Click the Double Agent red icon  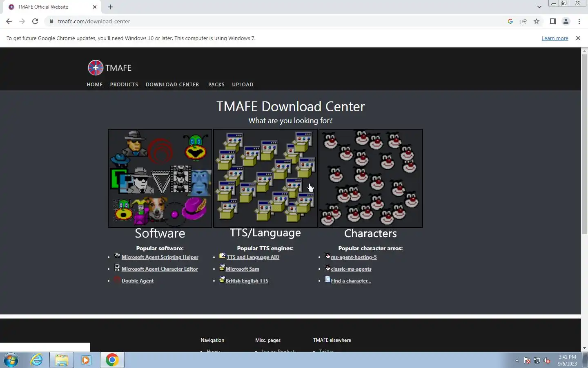[117, 280]
